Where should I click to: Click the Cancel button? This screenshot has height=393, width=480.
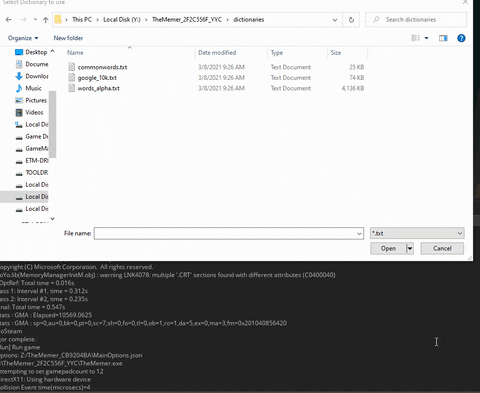click(x=442, y=248)
